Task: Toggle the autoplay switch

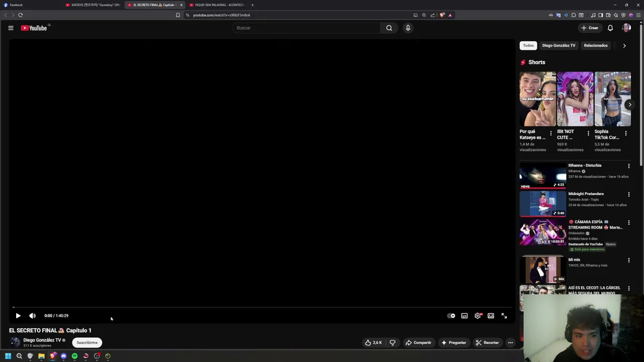Action: (x=451, y=316)
